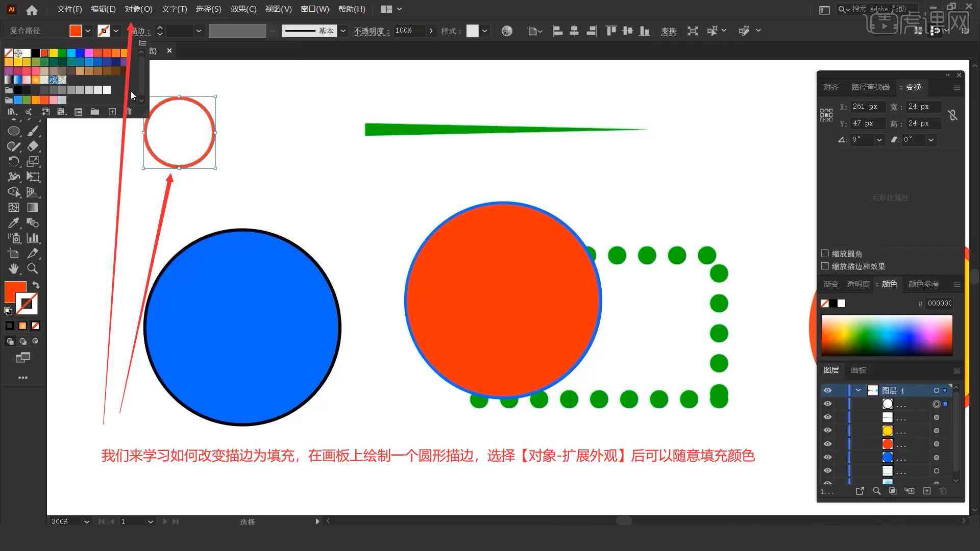Open the Edit Toolbar three-dots button
Viewport: 980px width, 551px height.
pos(23,378)
